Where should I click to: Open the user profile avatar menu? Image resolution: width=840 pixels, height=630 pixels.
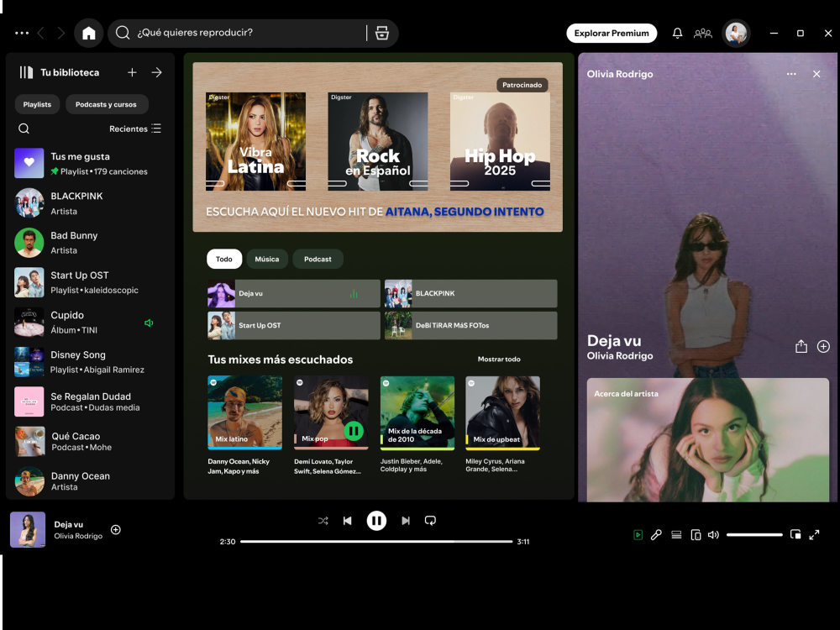pos(736,34)
